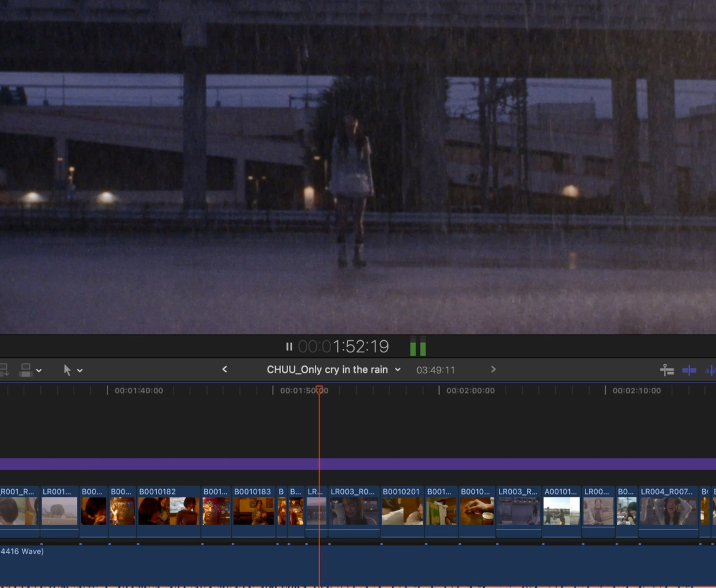Click the audio meter icon

(x=418, y=347)
